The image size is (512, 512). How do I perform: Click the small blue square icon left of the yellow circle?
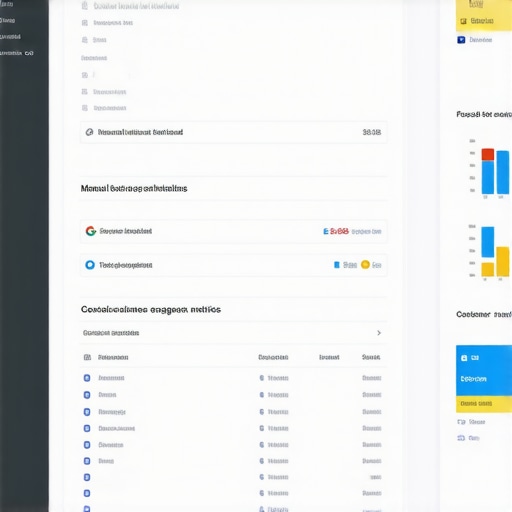(x=337, y=265)
